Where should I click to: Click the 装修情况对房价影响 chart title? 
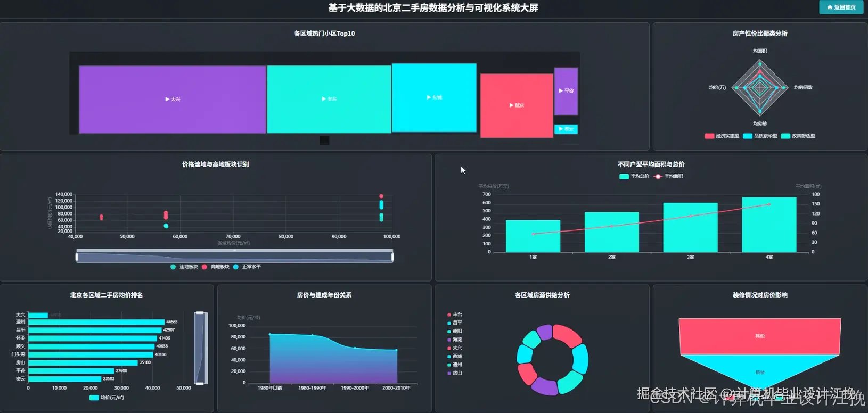point(760,295)
